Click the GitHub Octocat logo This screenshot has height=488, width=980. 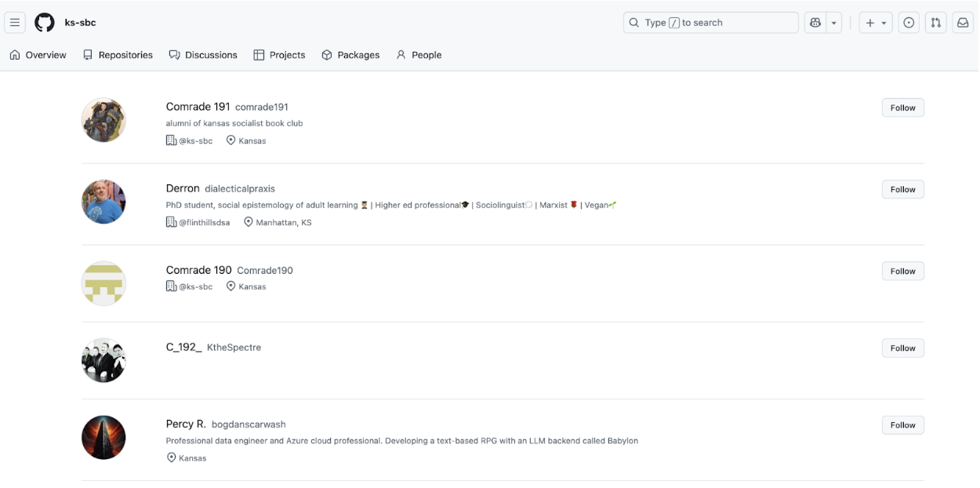coord(45,23)
